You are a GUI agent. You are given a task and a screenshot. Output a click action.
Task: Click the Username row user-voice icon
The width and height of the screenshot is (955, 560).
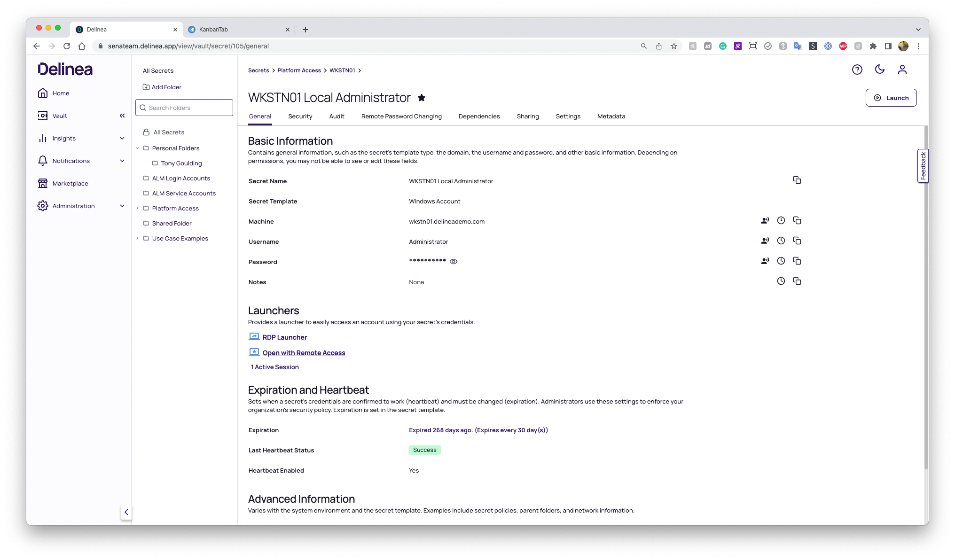pos(765,241)
